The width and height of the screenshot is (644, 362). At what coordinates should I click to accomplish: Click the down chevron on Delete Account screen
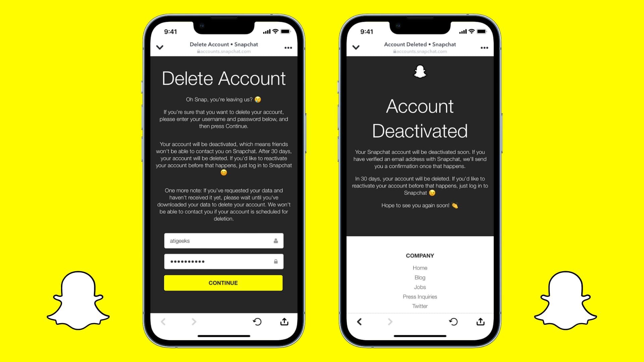(x=159, y=47)
